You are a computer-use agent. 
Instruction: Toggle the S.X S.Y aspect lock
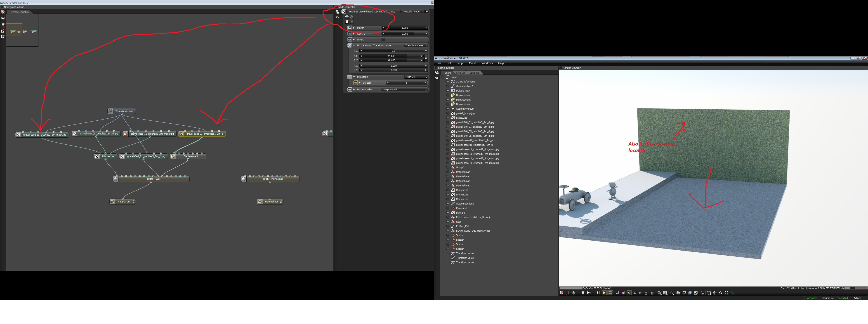[x=426, y=58]
